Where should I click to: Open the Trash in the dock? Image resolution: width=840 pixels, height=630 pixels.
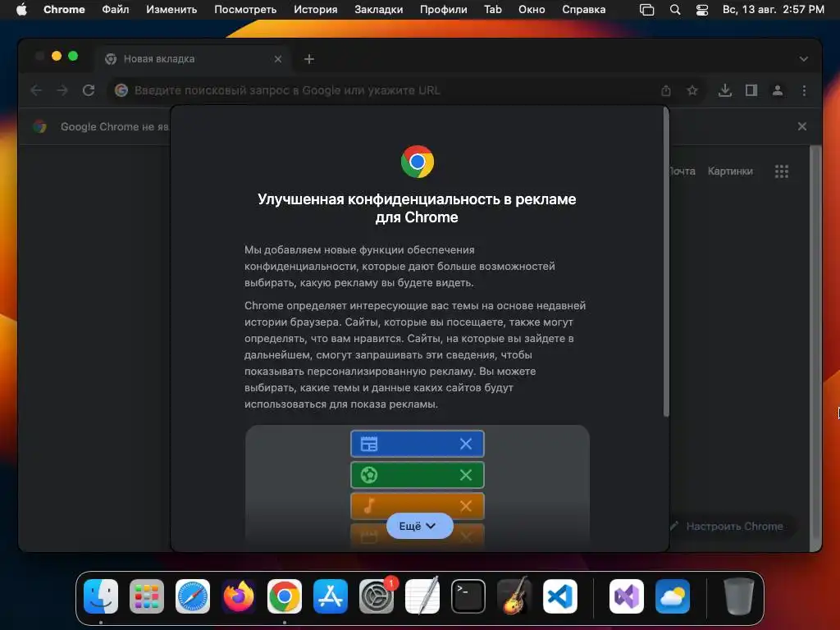[739, 596]
